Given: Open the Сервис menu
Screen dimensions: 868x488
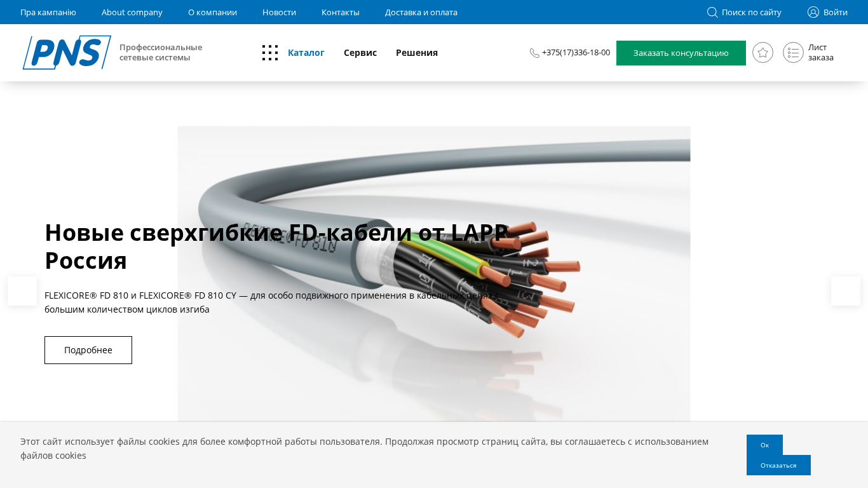Looking at the screenshot, I should 360,53.
